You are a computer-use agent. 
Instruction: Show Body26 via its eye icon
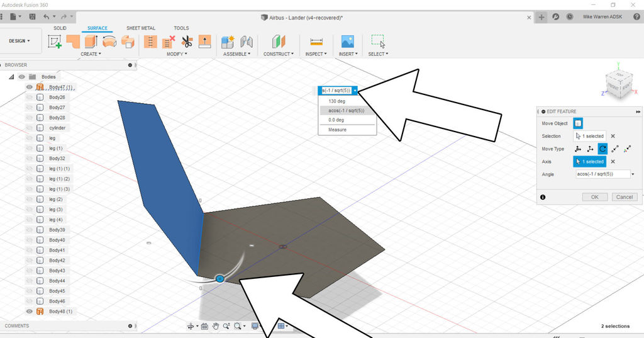point(29,98)
